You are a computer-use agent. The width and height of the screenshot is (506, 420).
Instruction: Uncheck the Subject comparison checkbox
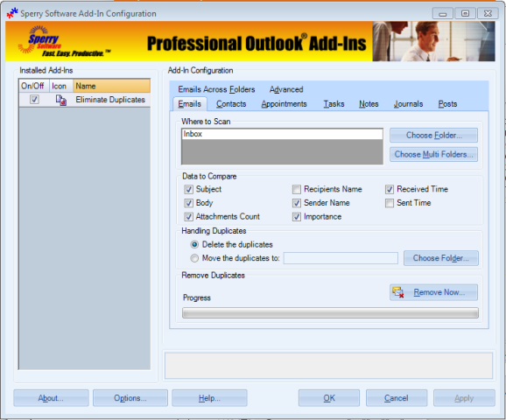(189, 189)
